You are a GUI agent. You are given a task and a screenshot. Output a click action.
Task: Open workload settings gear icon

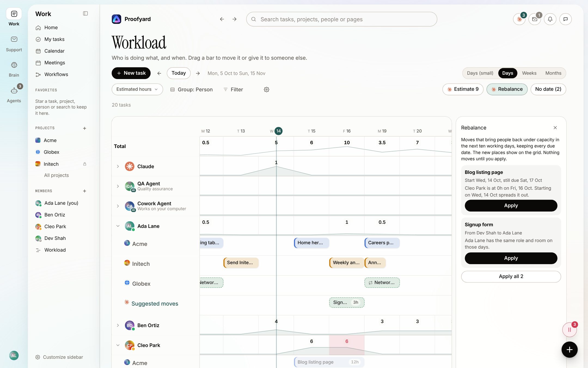click(267, 89)
